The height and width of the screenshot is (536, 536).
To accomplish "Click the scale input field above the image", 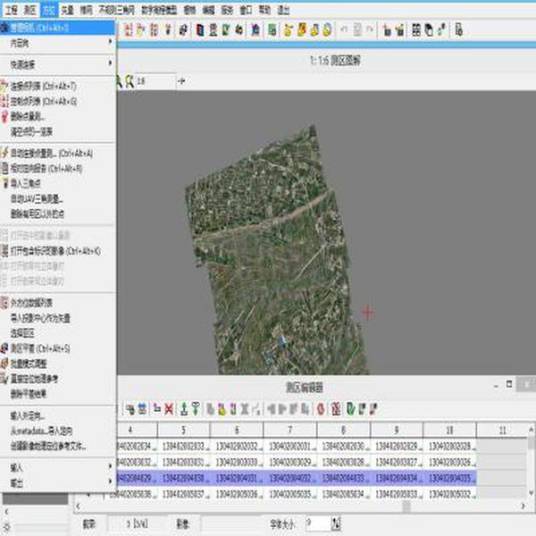I will click(x=156, y=81).
